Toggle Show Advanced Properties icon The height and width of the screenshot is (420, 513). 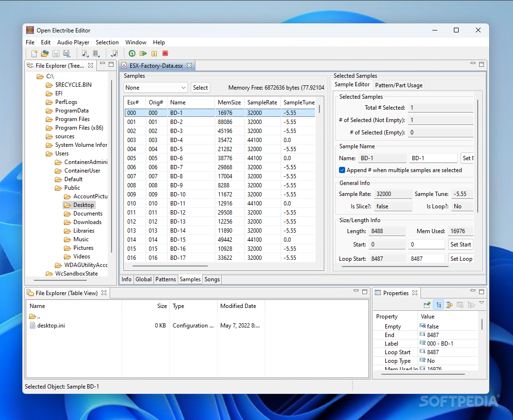coord(449,305)
